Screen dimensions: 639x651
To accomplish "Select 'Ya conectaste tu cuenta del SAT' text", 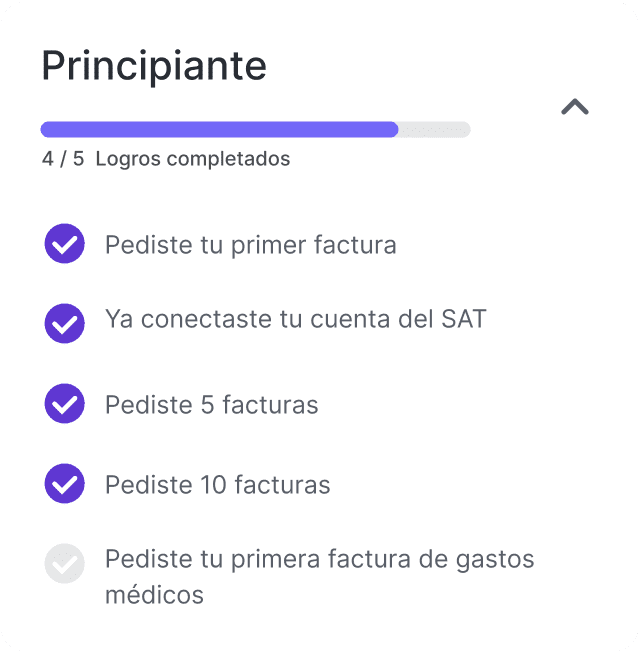I will pyautogui.click(x=295, y=319).
